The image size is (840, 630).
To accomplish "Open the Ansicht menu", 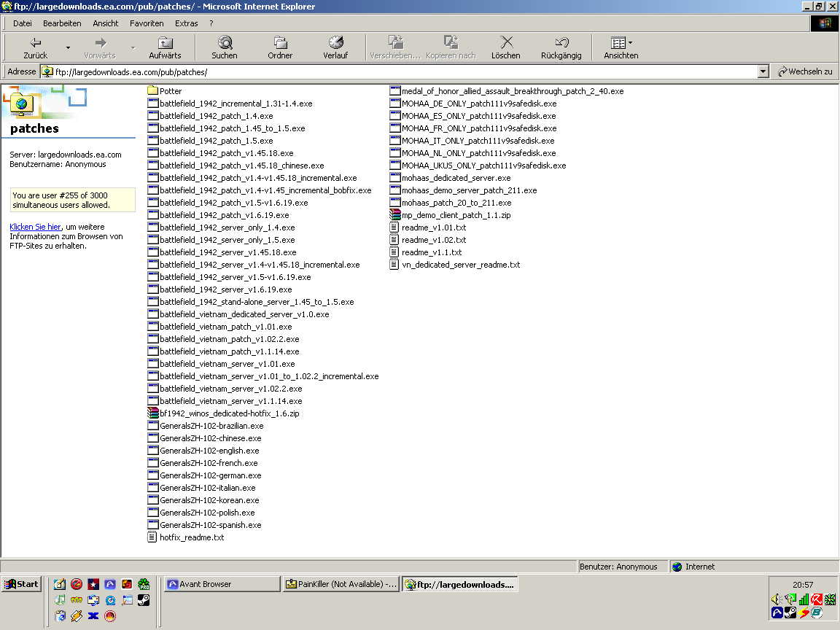I will coord(106,23).
